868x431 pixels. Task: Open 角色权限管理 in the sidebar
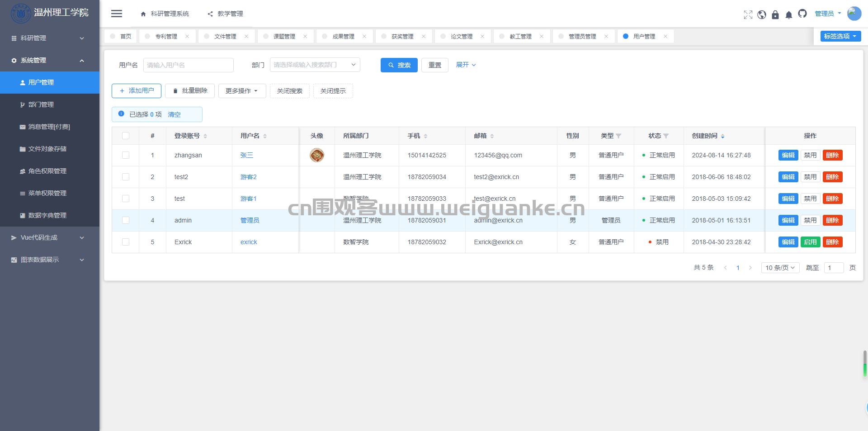(x=50, y=171)
